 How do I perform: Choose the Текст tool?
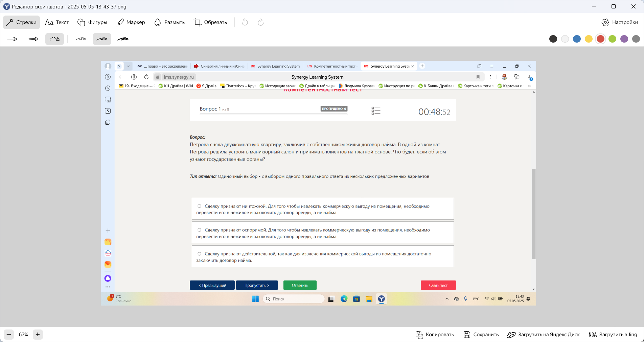point(57,22)
